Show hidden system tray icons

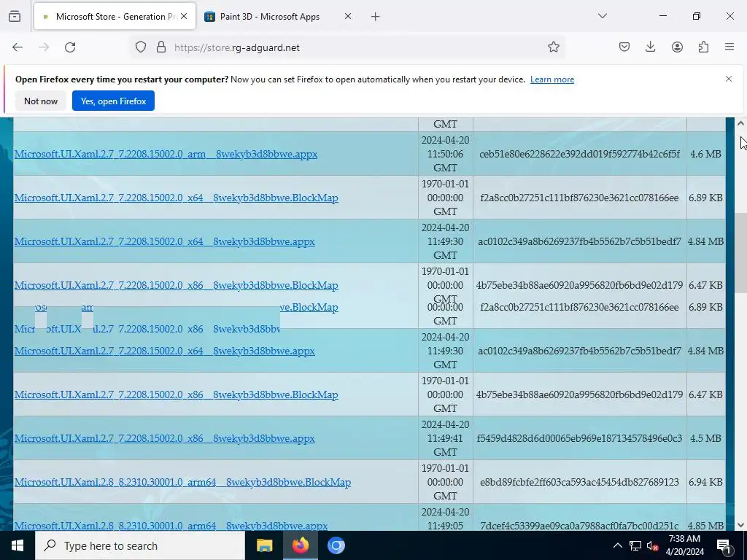point(617,545)
